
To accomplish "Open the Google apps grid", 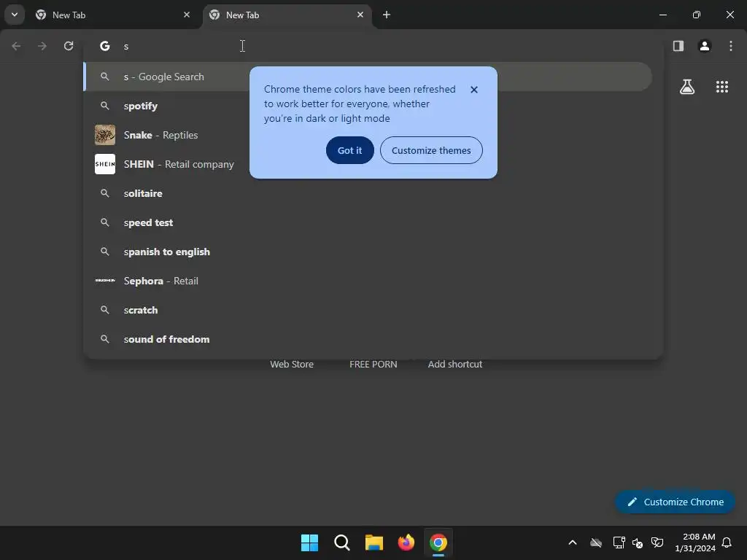I will (722, 87).
